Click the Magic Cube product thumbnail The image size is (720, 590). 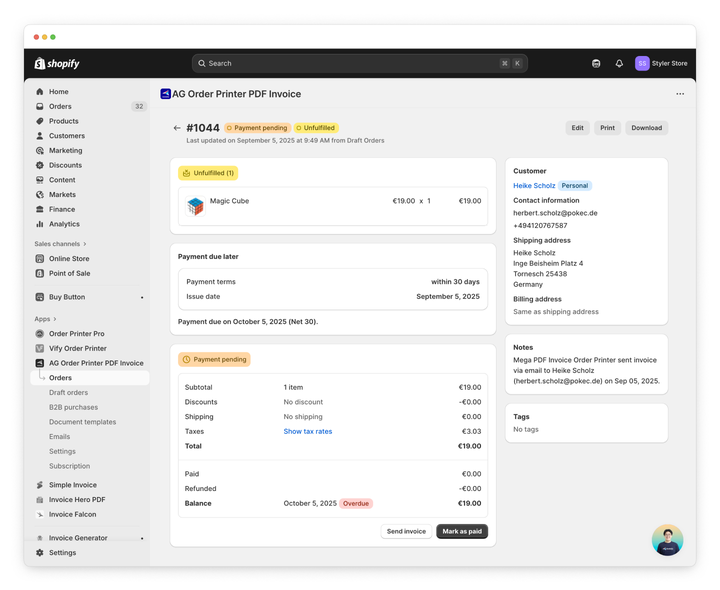click(x=195, y=205)
